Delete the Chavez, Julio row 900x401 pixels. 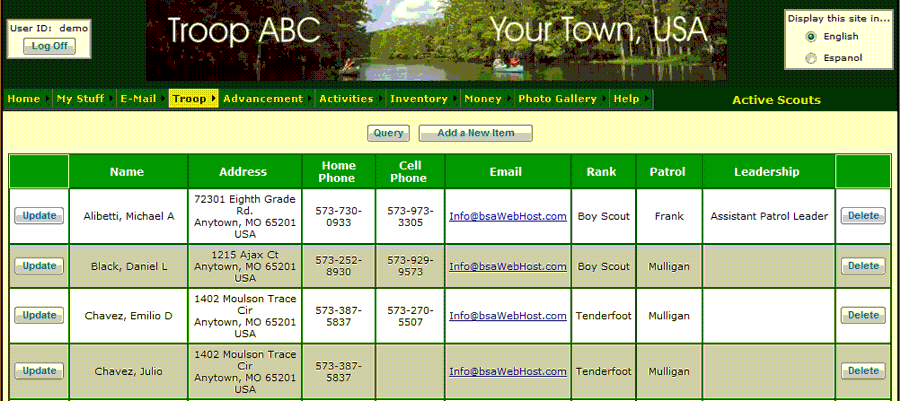[x=863, y=371]
